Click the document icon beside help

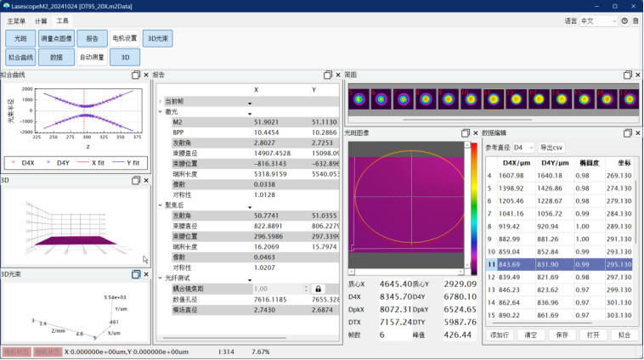636,21
